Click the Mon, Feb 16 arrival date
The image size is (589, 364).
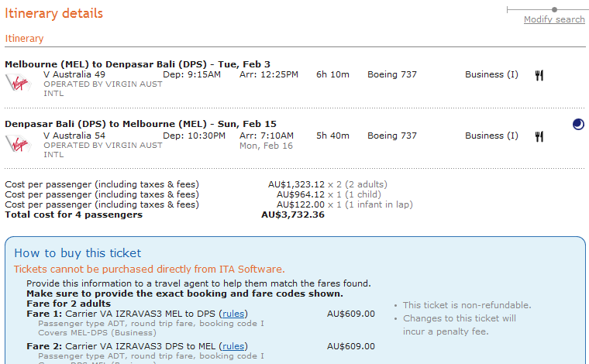pos(266,146)
